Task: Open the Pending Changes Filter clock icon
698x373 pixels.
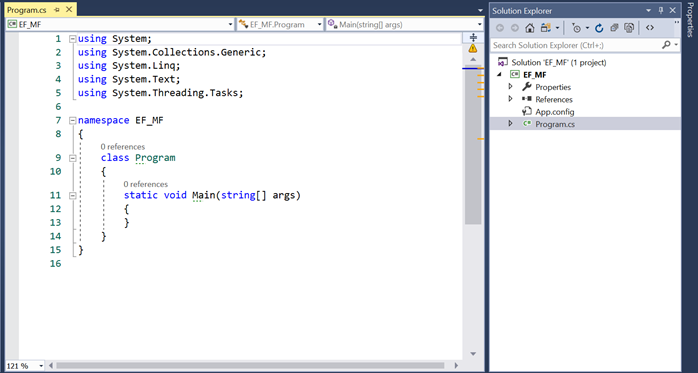Action: 577,28
